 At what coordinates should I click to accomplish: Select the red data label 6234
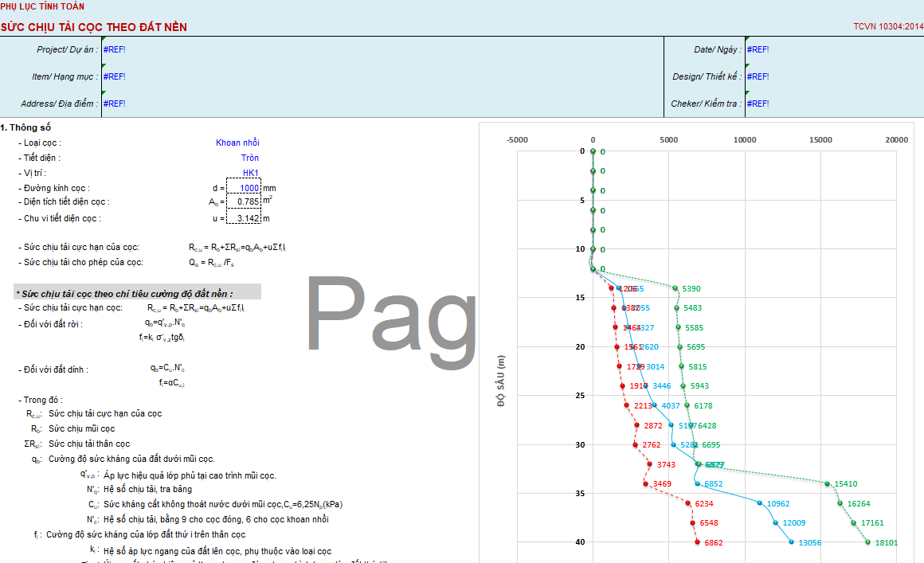(x=704, y=503)
